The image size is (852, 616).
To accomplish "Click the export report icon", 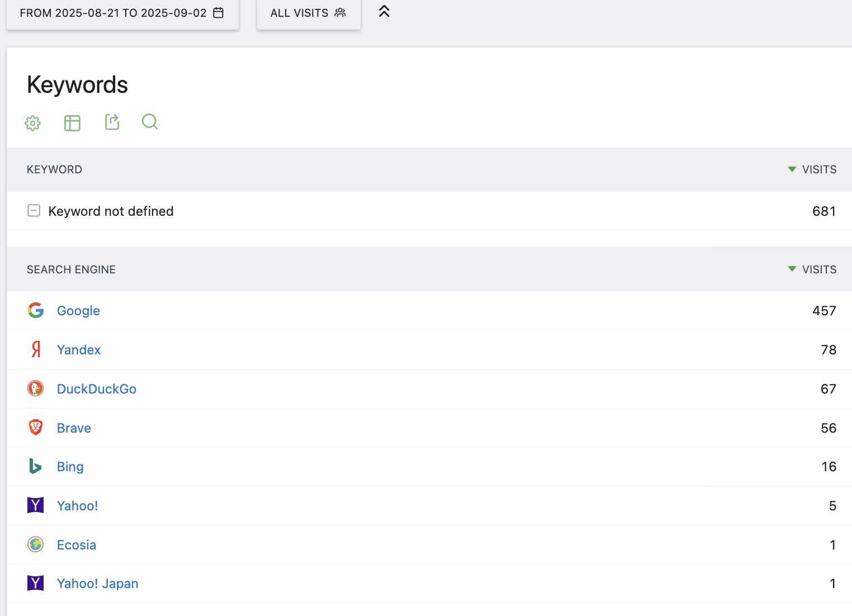I will 112,122.
